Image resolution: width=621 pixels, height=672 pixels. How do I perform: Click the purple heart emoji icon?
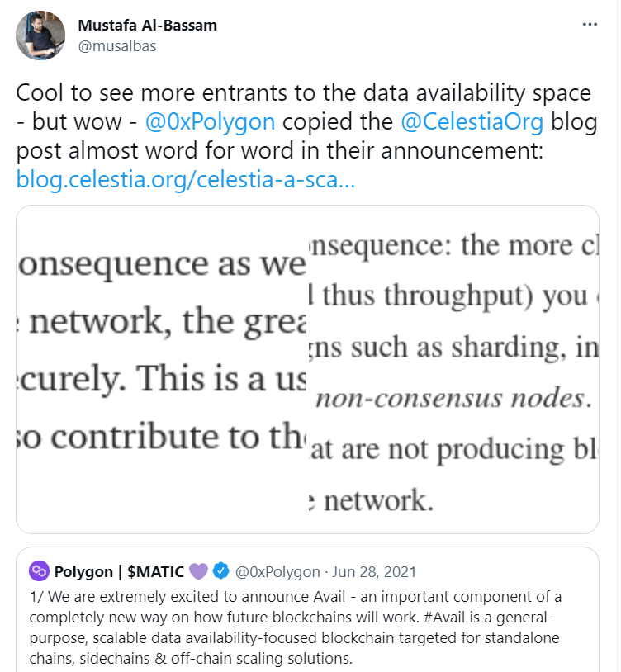199,571
